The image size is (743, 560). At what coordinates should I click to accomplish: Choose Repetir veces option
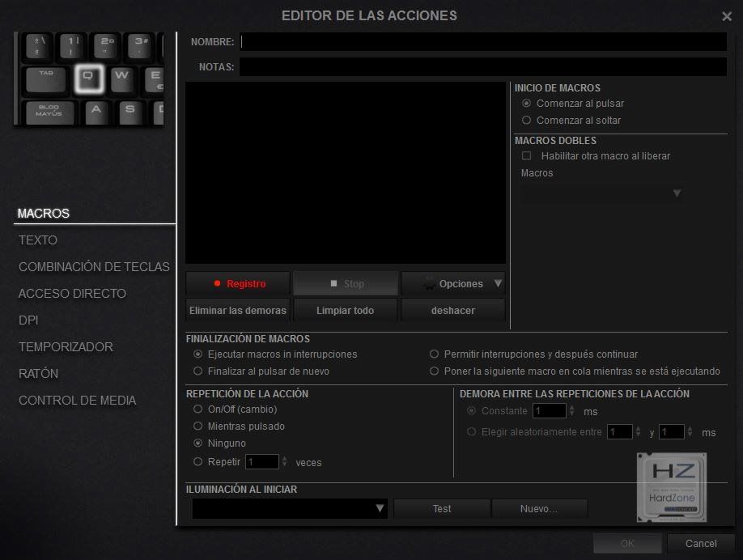(198, 462)
